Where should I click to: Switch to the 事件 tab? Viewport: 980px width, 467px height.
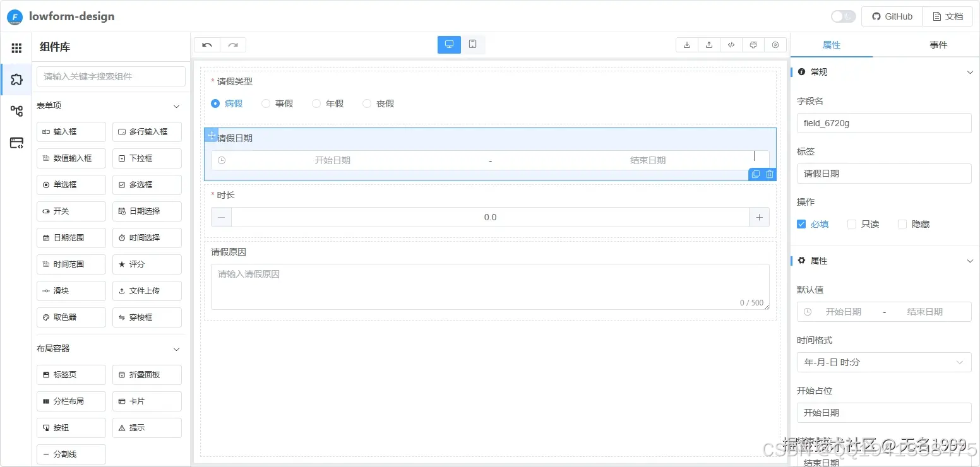938,45
